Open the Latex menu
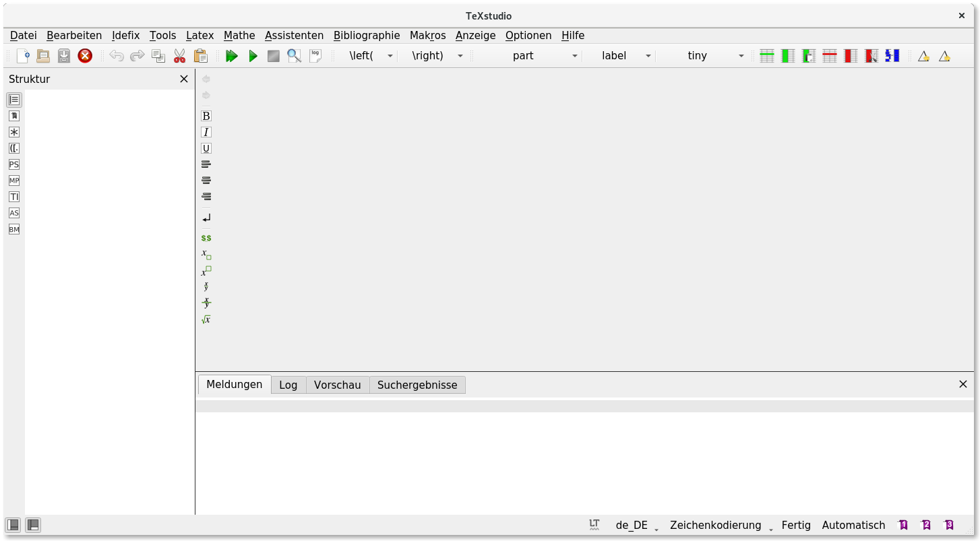The height and width of the screenshot is (541, 980). coord(200,36)
